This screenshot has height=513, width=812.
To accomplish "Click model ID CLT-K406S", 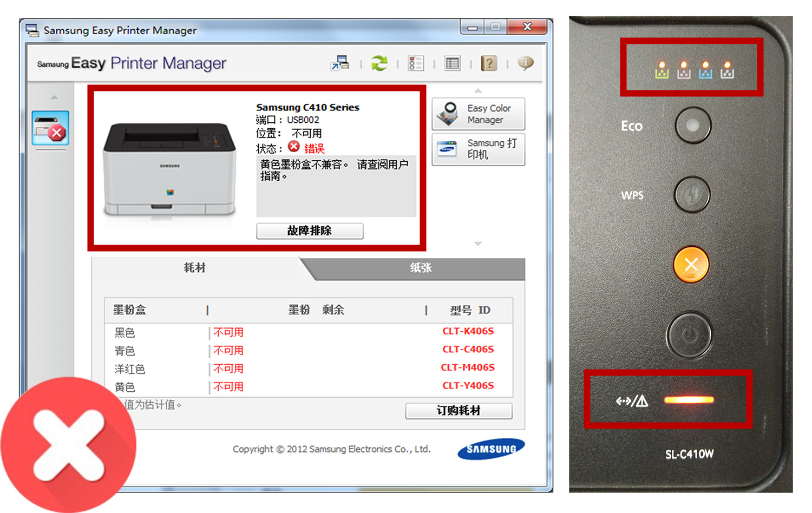I will (468, 331).
